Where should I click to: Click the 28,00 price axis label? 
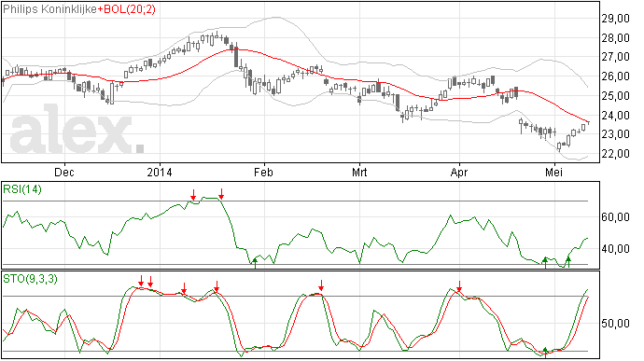coord(615,38)
